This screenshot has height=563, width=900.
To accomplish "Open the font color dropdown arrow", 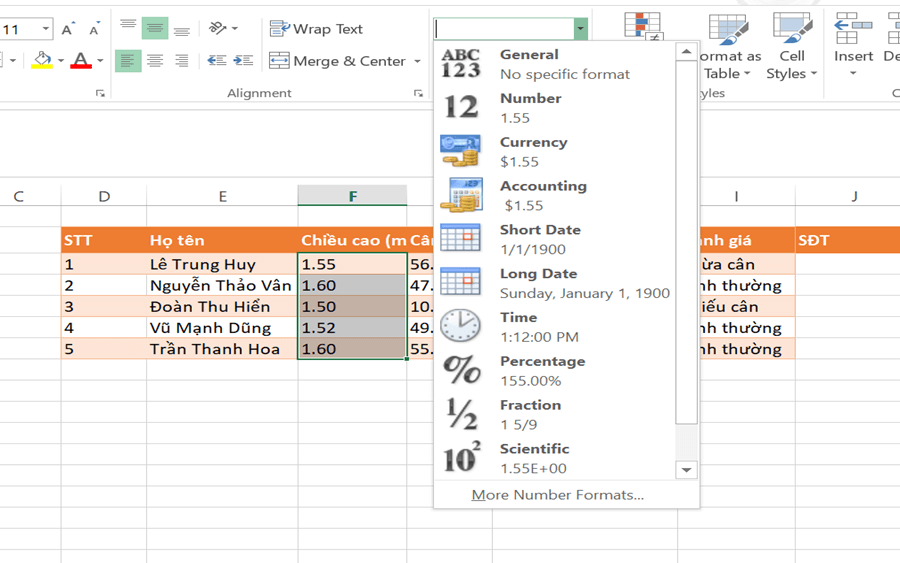I will point(100,62).
